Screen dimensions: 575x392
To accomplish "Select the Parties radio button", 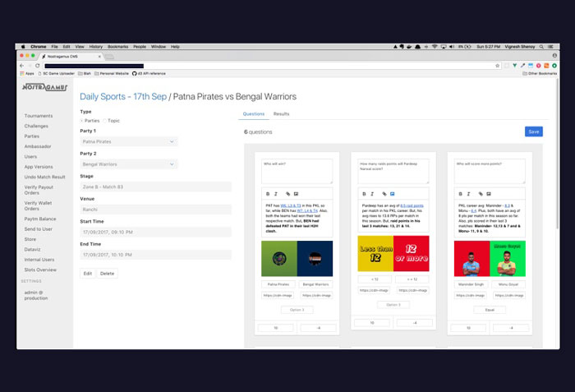I will tap(82, 121).
